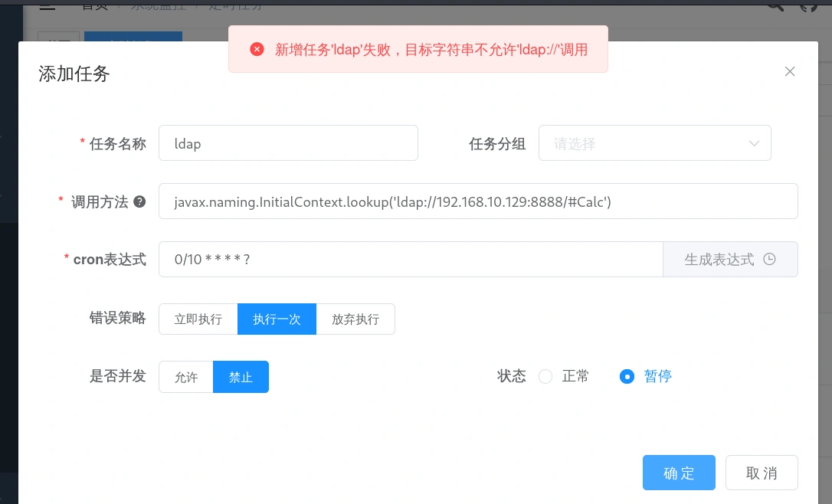Focus the 调用方法 input field
This screenshot has width=832, height=504.
click(478, 201)
